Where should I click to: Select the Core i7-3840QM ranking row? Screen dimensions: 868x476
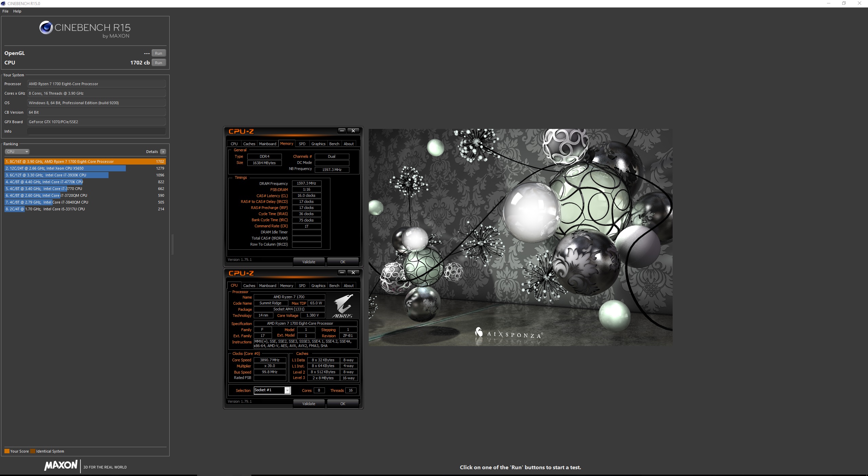tap(85, 202)
